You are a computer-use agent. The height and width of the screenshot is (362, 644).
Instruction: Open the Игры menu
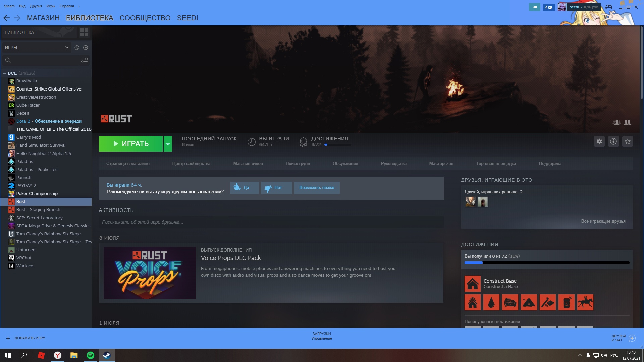tap(51, 6)
